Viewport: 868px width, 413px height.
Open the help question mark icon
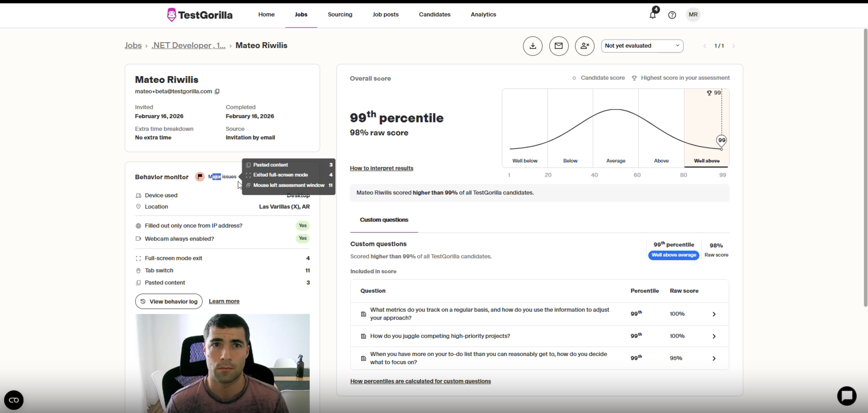pyautogui.click(x=672, y=15)
